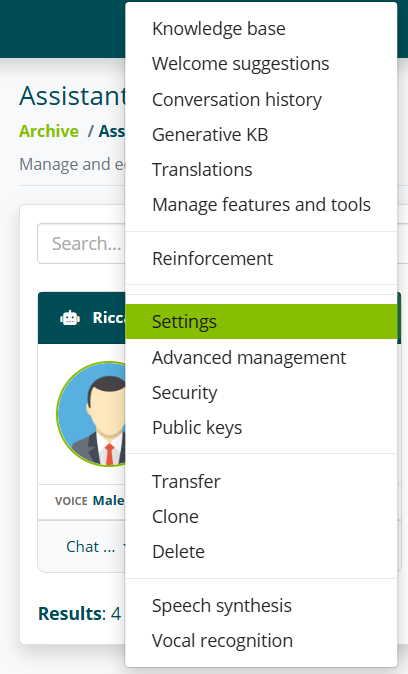Click the highlighted Settings item
This screenshot has width=408, height=674.
click(261, 322)
